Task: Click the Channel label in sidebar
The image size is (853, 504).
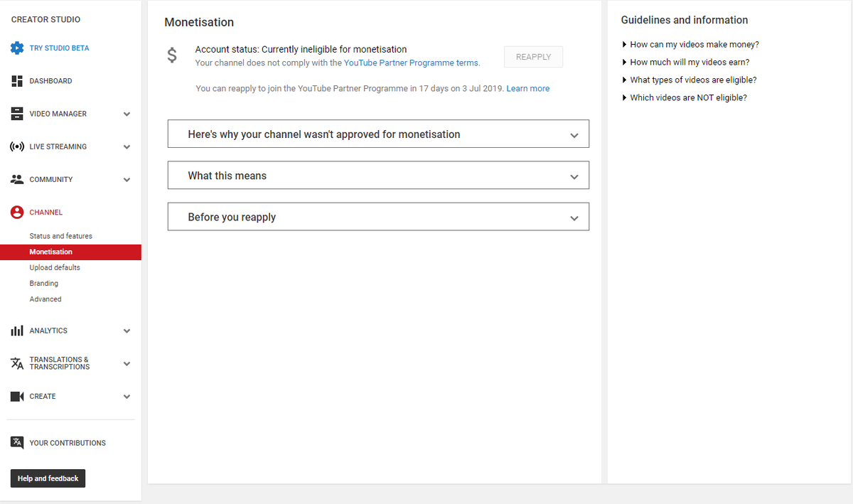Action: [x=45, y=213]
